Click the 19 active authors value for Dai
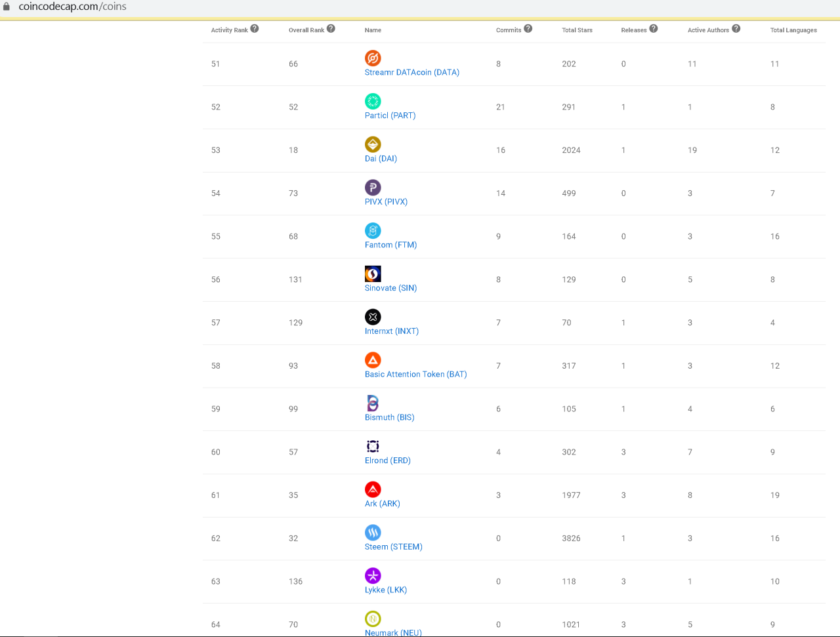 (x=692, y=150)
